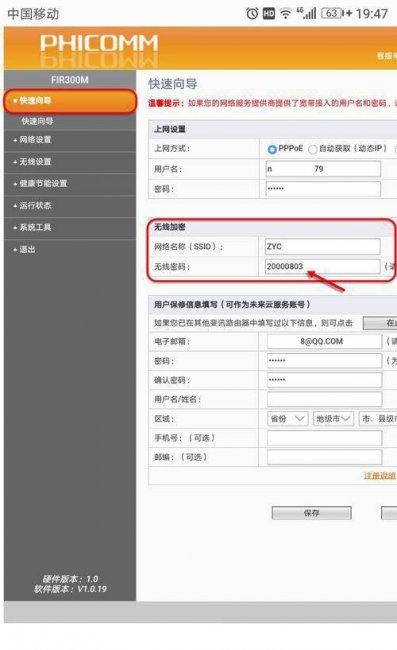Select the PPPoE connection type

point(272,149)
